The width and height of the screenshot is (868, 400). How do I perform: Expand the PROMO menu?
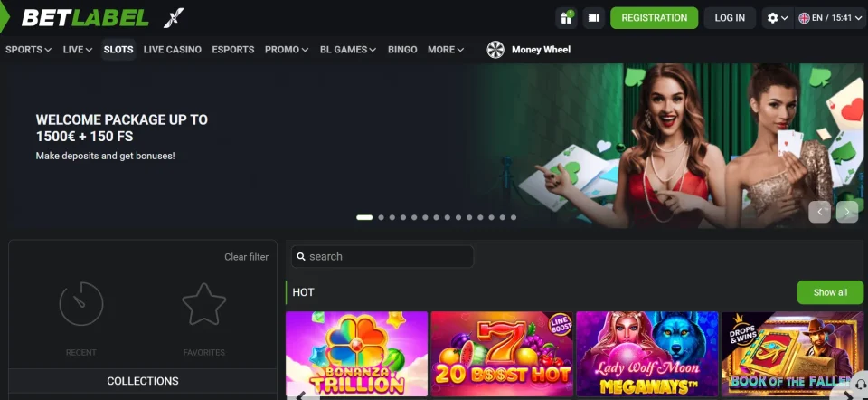(x=287, y=49)
